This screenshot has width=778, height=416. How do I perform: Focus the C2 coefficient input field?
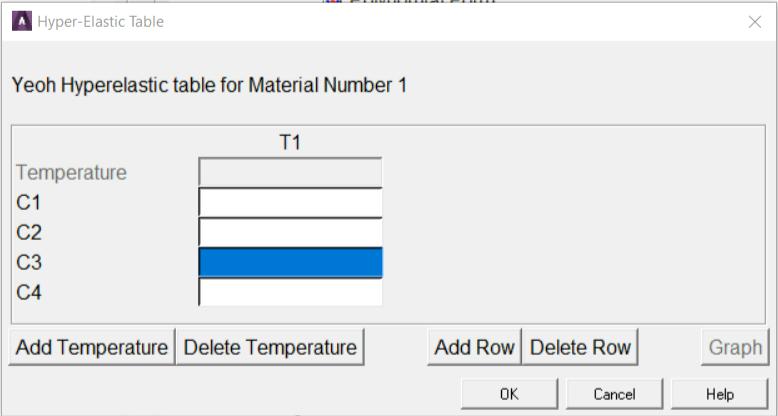coord(290,232)
